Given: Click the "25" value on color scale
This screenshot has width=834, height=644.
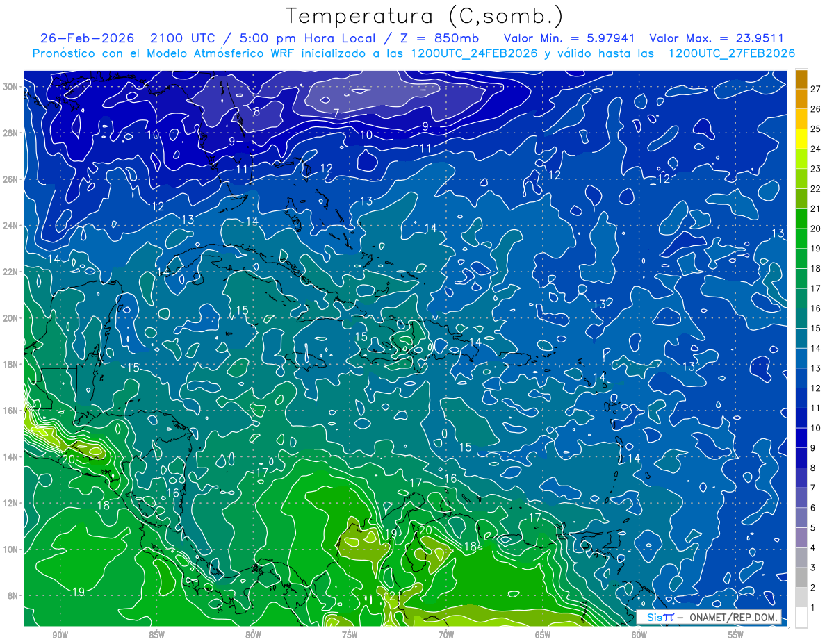Looking at the screenshot, I should tap(815, 129).
